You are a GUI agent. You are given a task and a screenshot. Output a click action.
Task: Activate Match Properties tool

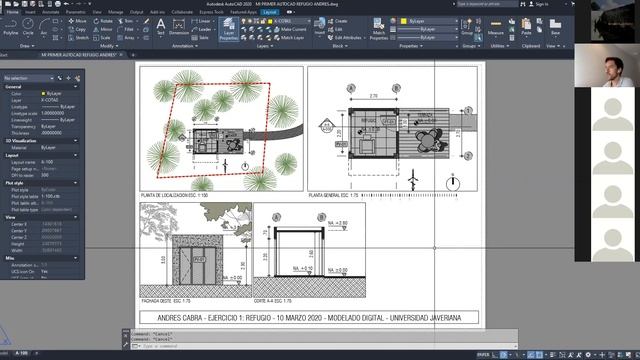pyautogui.click(x=379, y=29)
